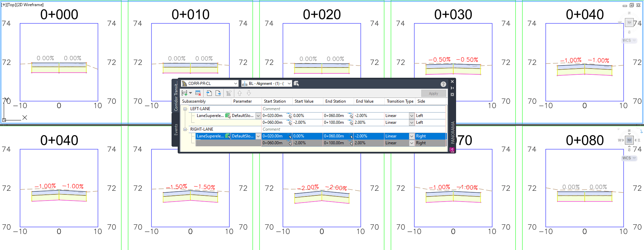This screenshot has width=644, height=250.
Task: Collapse the RIGHT-LANE tree node
Action: pyautogui.click(x=185, y=129)
